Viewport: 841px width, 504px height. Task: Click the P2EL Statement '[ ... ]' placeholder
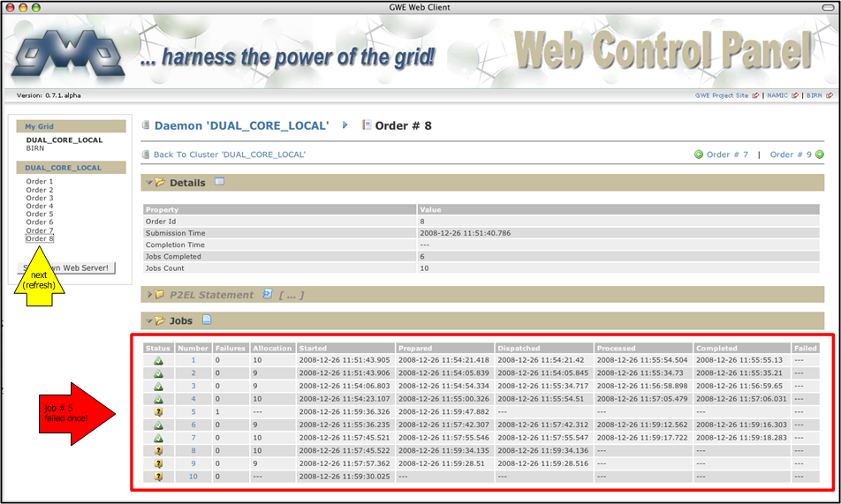pyautogui.click(x=292, y=295)
